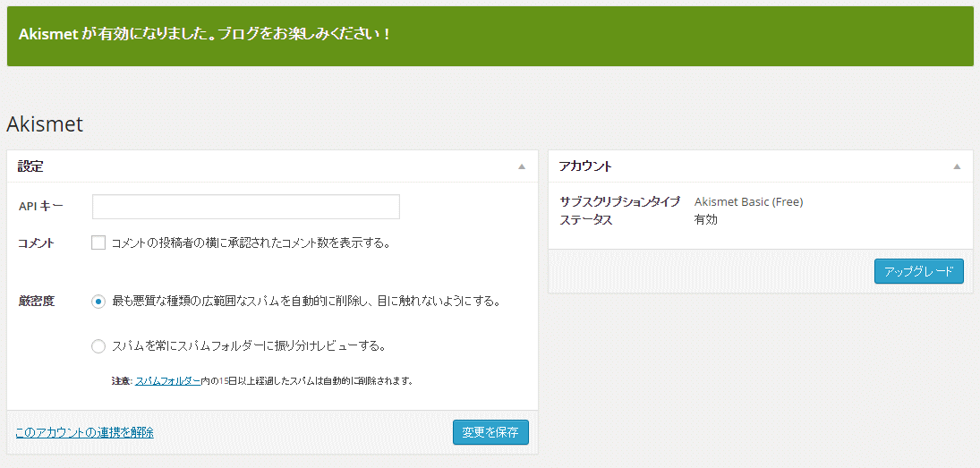Click the 最も悪質な種類 radio label text

(306, 302)
